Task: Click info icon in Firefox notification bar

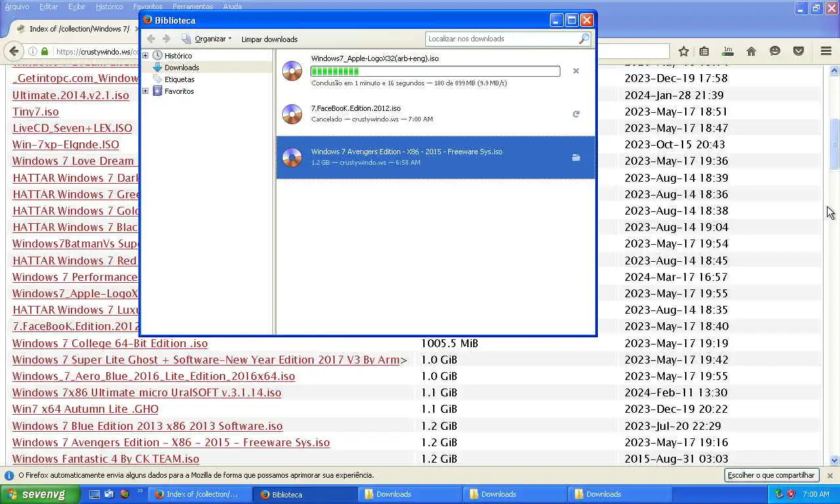Action: (9, 475)
